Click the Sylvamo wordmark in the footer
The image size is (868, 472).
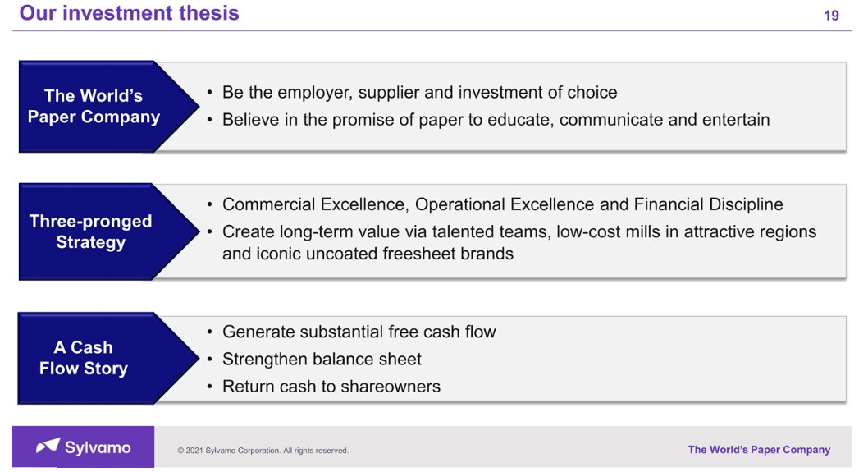[98, 447]
